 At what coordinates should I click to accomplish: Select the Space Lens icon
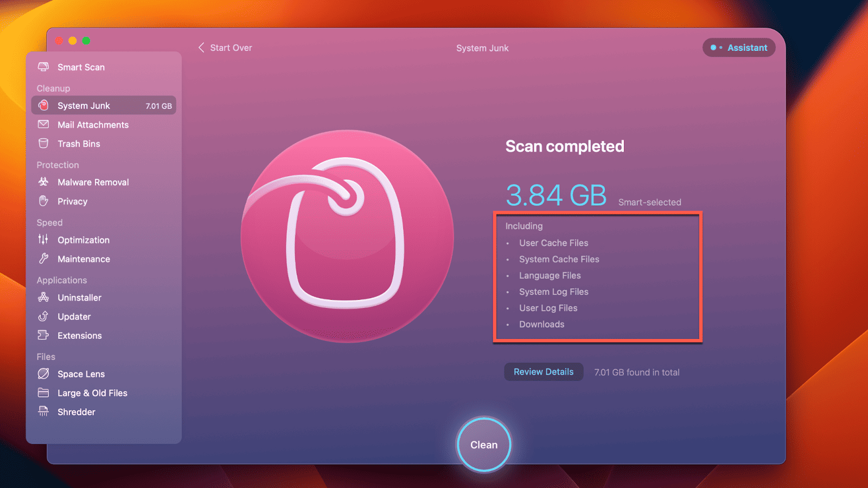(x=43, y=374)
